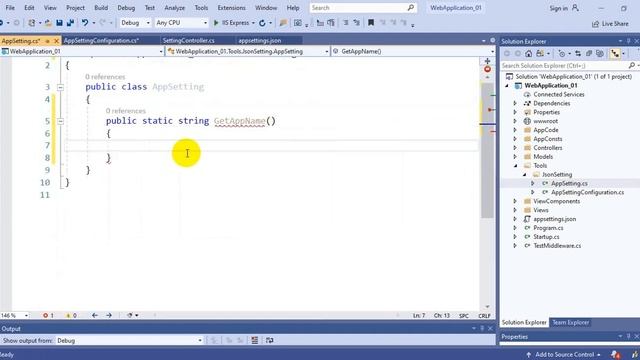Switch to appsettings.json tab
640x360 pixels.
260,40
